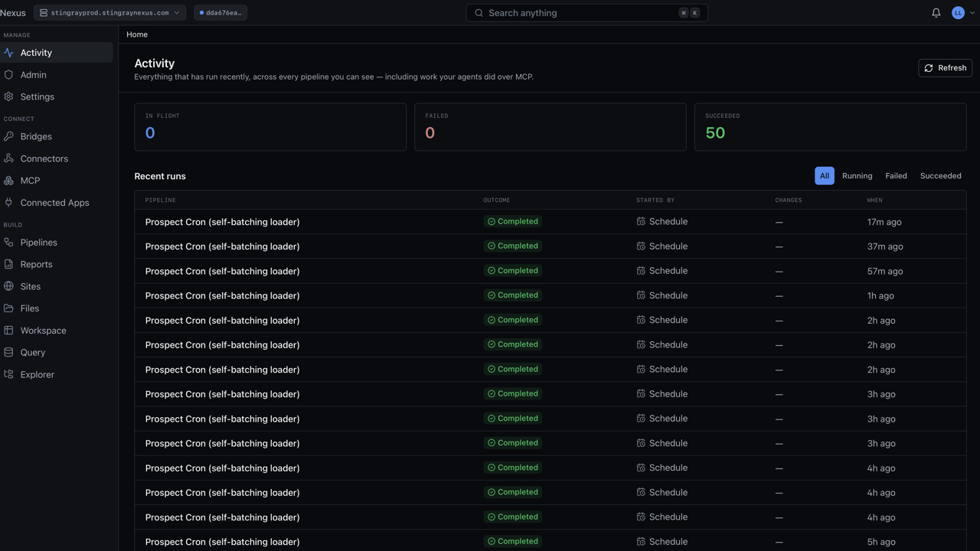
Task: Click the Nexus logo text
Action: pos(13,13)
